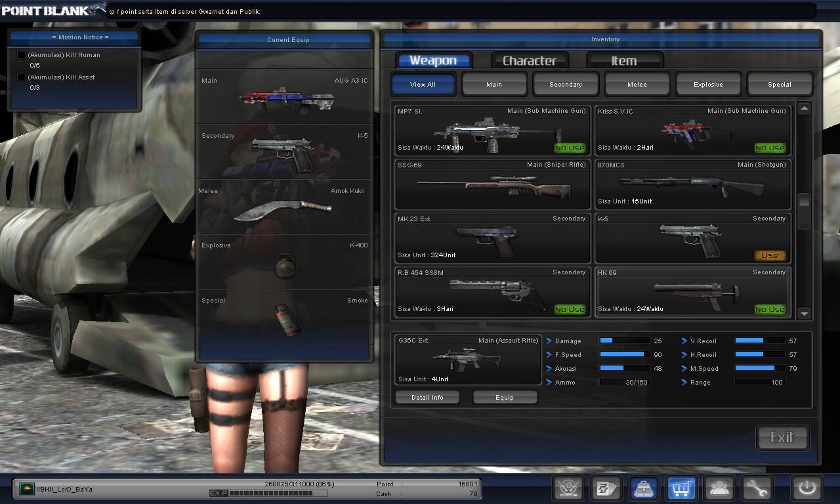The height and width of the screenshot is (504, 840).
Task: Click the Mission Notice header
Action: click(80, 37)
